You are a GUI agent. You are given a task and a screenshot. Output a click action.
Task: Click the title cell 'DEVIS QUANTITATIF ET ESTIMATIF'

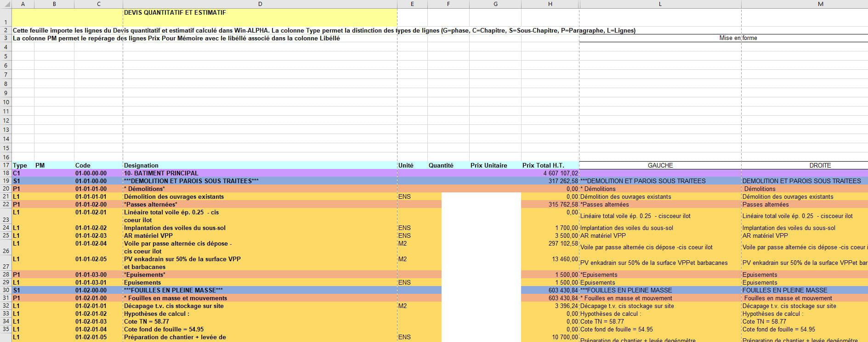[260, 17]
